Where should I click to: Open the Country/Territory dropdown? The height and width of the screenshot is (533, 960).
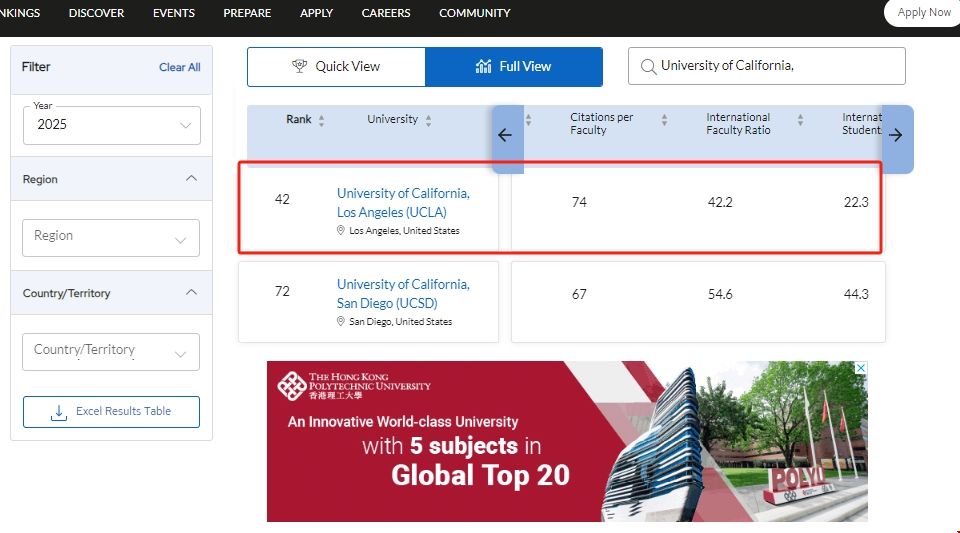coord(111,351)
